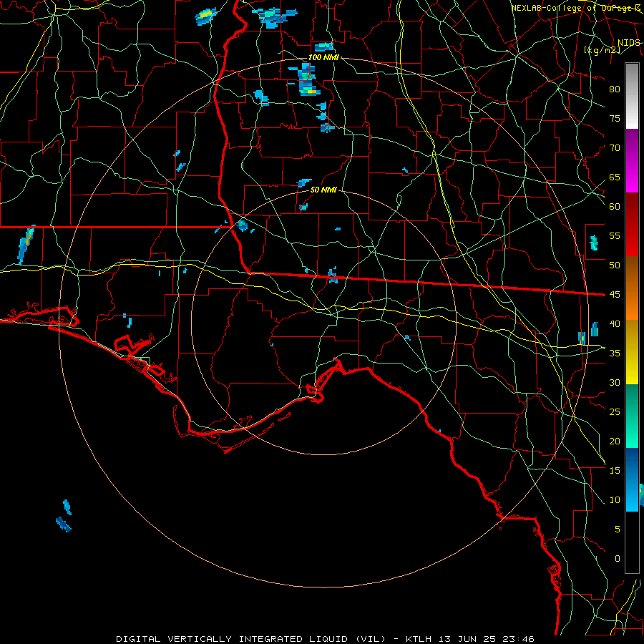Select the 50 scale value
The image size is (644, 644).
point(615,265)
